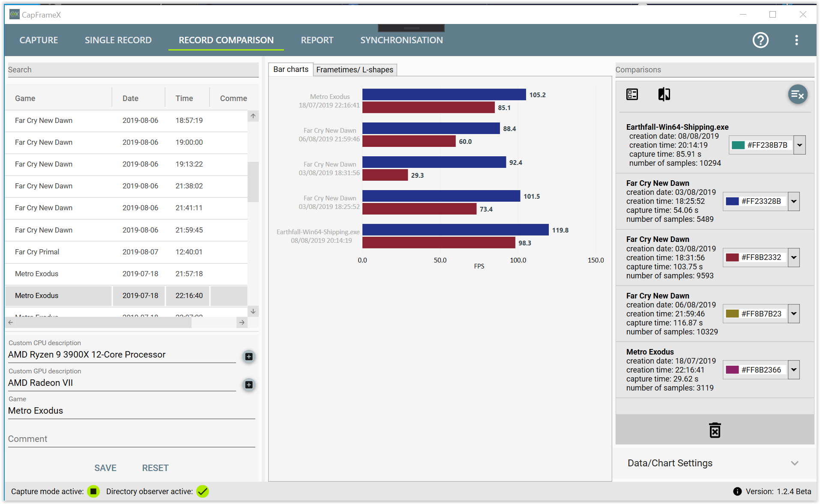Select the RECORD COMPARISON tab

[226, 40]
